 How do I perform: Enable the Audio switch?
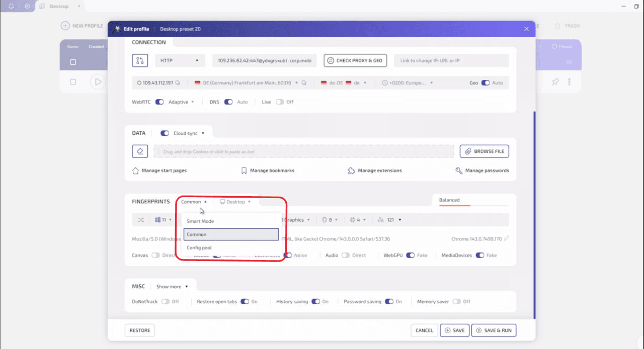tap(346, 255)
